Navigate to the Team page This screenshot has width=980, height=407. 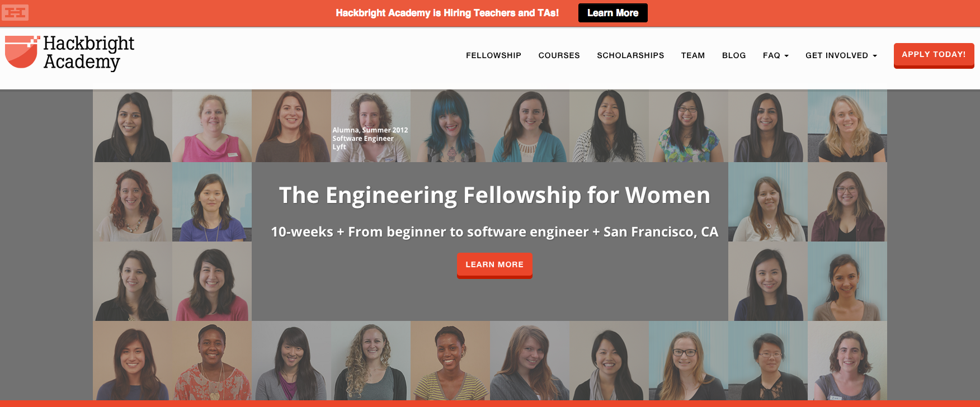click(x=692, y=55)
